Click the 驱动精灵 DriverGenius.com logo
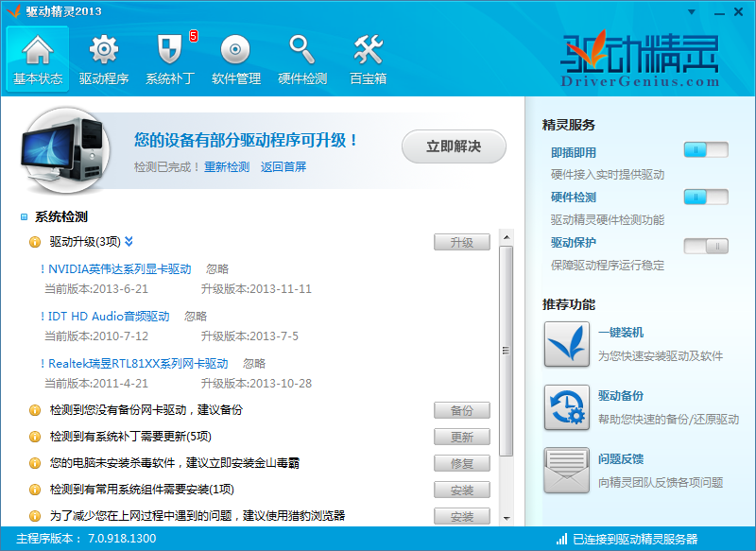This screenshot has height=551, width=756. click(x=640, y=58)
